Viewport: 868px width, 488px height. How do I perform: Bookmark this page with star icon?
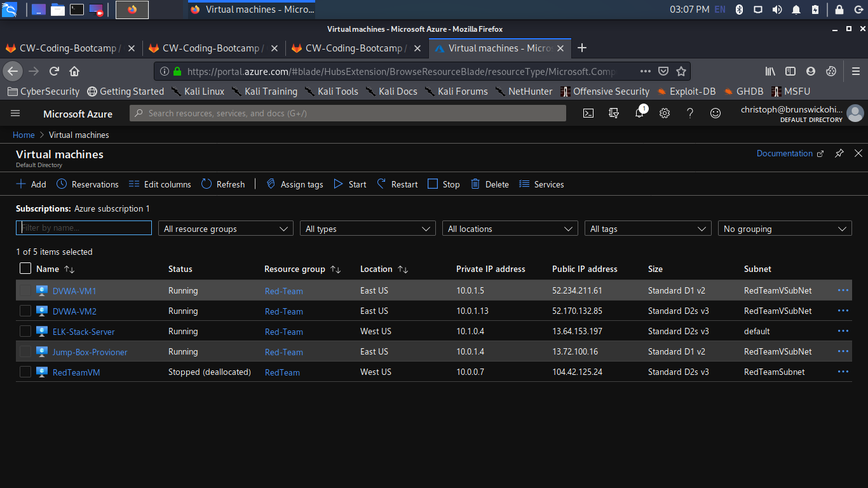pyautogui.click(x=681, y=71)
